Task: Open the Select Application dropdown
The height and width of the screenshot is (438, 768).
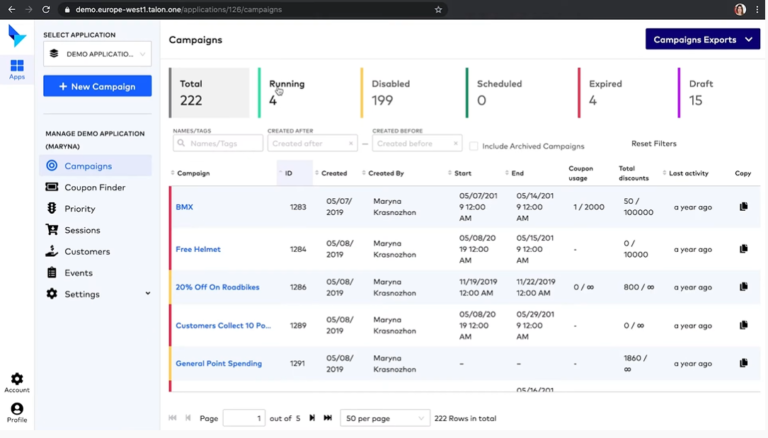Action: (97, 54)
